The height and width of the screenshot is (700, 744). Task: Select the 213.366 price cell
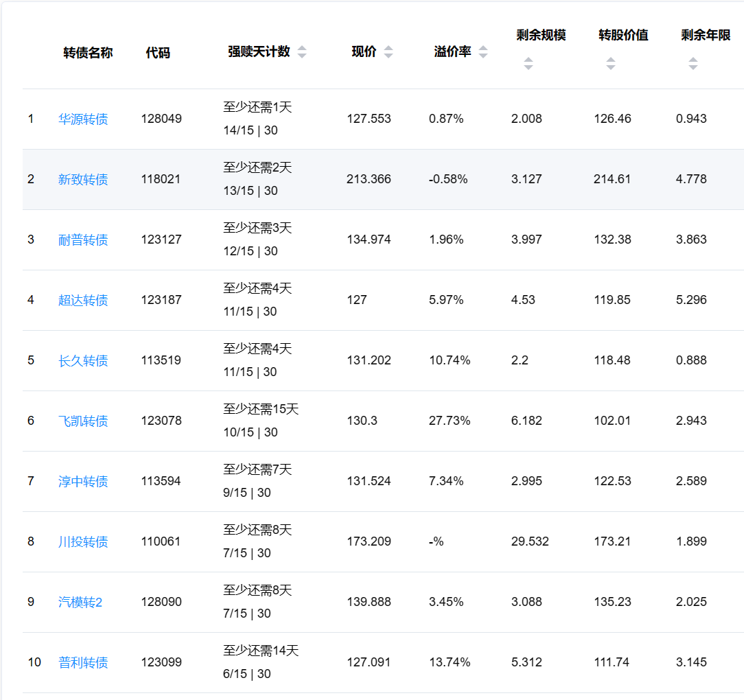[x=369, y=180]
